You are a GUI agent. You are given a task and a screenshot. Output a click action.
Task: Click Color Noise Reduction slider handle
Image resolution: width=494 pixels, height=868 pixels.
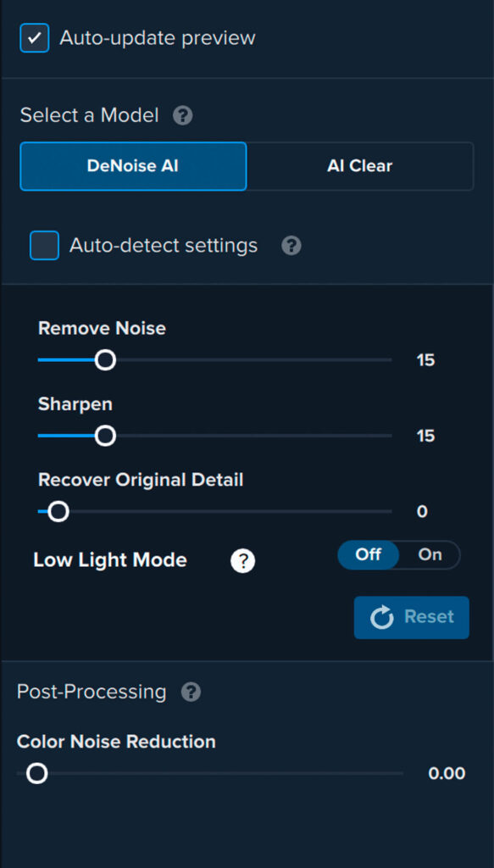(37, 773)
